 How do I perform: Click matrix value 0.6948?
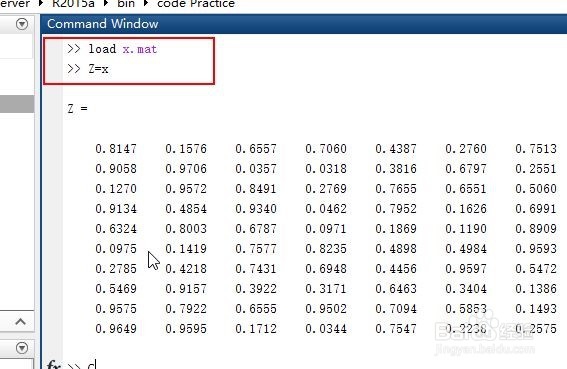coord(326,269)
